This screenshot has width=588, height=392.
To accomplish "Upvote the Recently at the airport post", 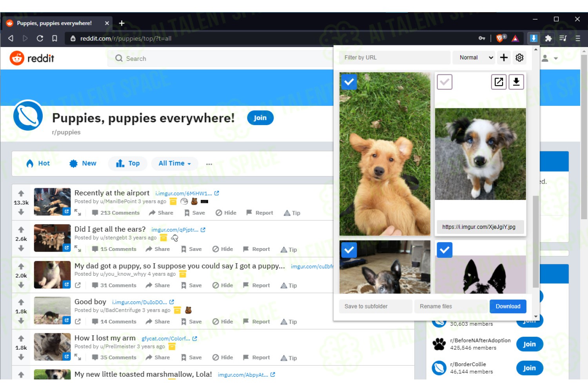I will pyautogui.click(x=21, y=193).
